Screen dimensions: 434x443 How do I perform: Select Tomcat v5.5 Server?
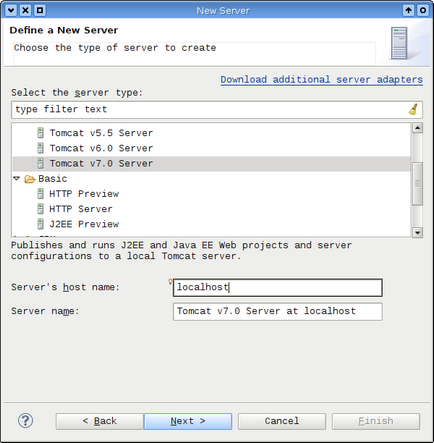coord(101,133)
